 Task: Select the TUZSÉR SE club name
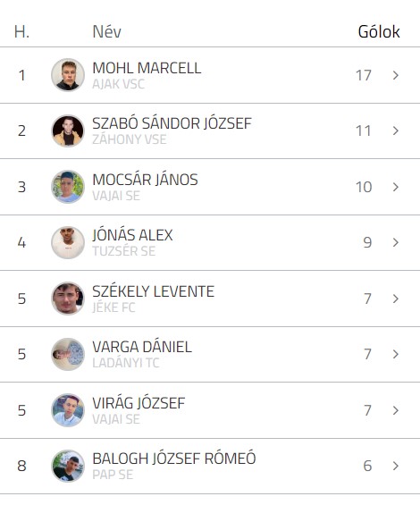point(124,251)
